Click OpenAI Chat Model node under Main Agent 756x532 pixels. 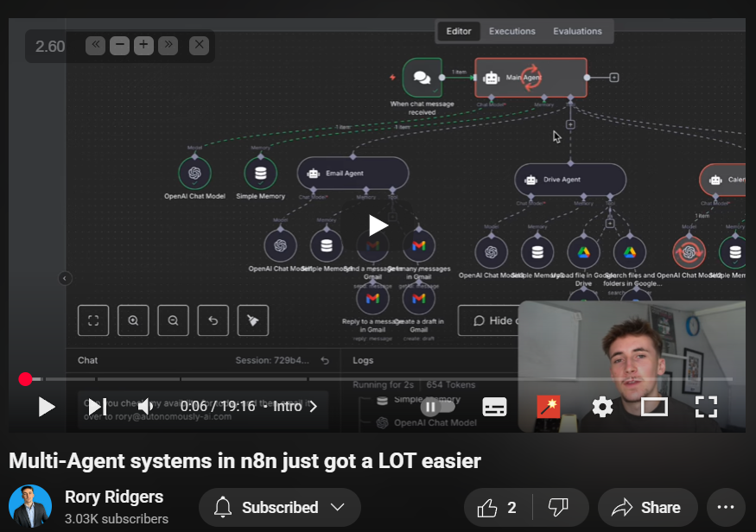194,174
